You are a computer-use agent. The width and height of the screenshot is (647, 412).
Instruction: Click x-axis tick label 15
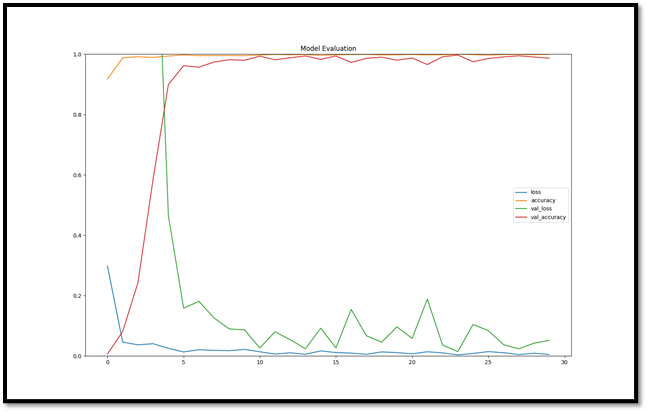pyautogui.click(x=336, y=363)
